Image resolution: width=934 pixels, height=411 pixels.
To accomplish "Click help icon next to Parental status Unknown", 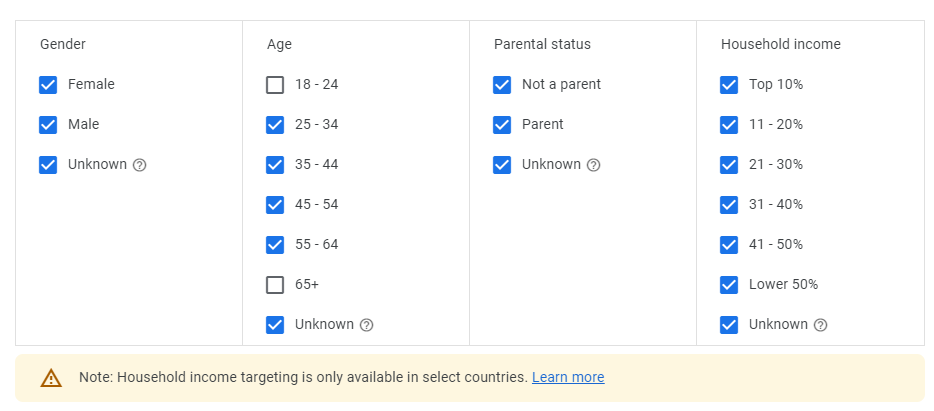I will [594, 165].
